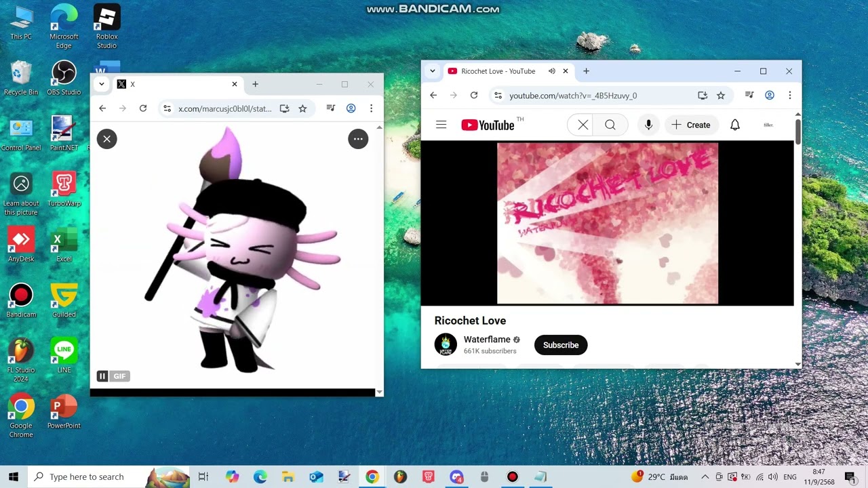Bookmark the YouTube page with the star
Screen dimensions: 868x488
(x=721, y=96)
